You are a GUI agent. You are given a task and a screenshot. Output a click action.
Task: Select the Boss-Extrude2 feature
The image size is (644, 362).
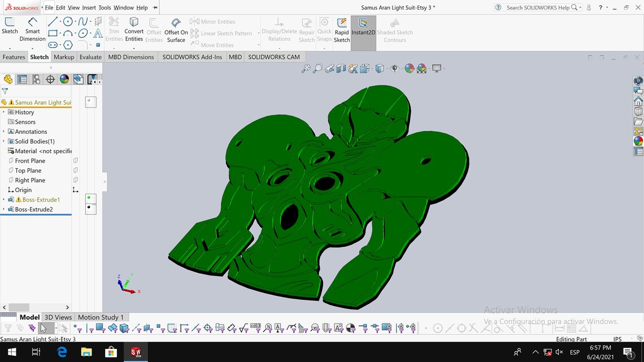click(x=34, y=210)
